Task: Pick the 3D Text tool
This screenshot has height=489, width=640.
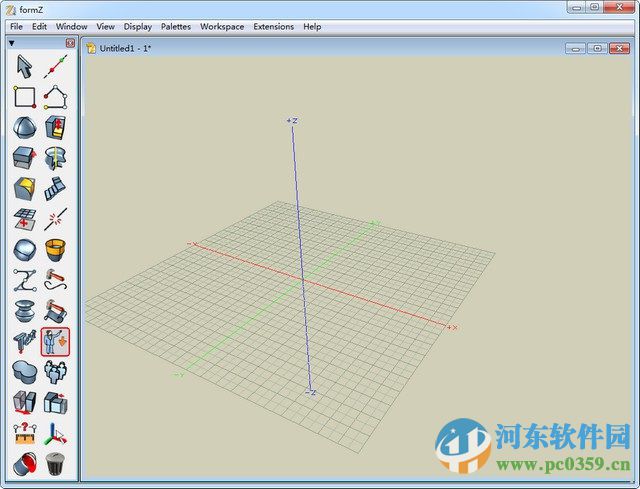Action: click(24, 341)
